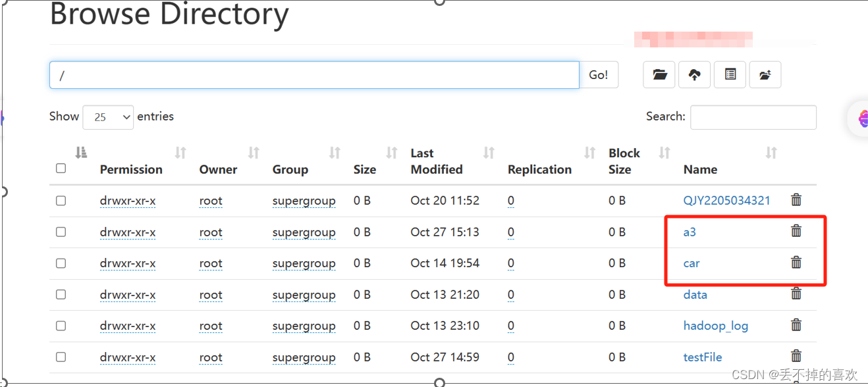Click the upload files cloud icon
Viewport: 868px width, 387px height.
tap(695, 75)
